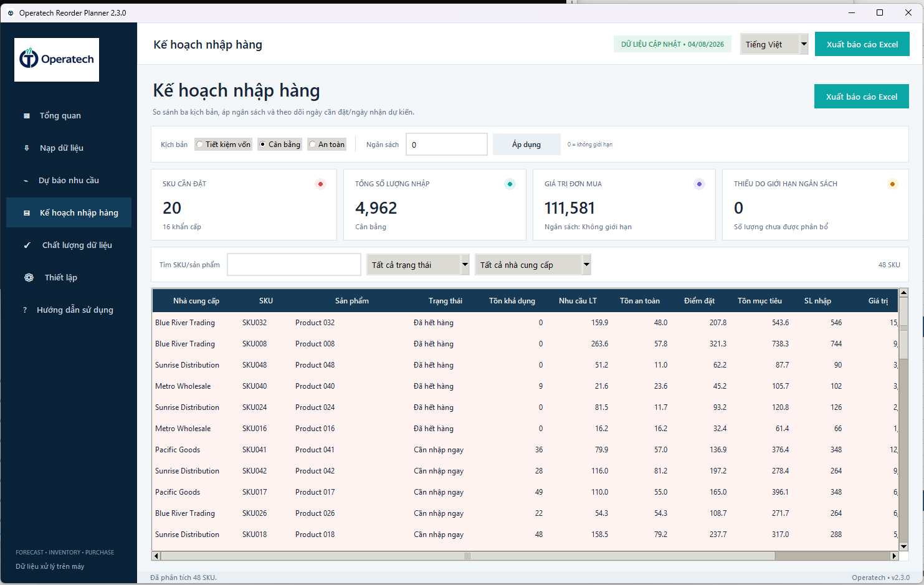Open the Tiếng Việt language dropdown
Image resolution: width=924 pixels, height=585 pixels.
click(x=774, y=44)
